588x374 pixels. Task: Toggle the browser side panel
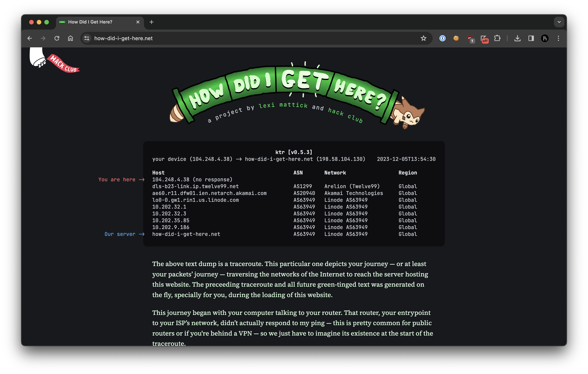(531, 38)
